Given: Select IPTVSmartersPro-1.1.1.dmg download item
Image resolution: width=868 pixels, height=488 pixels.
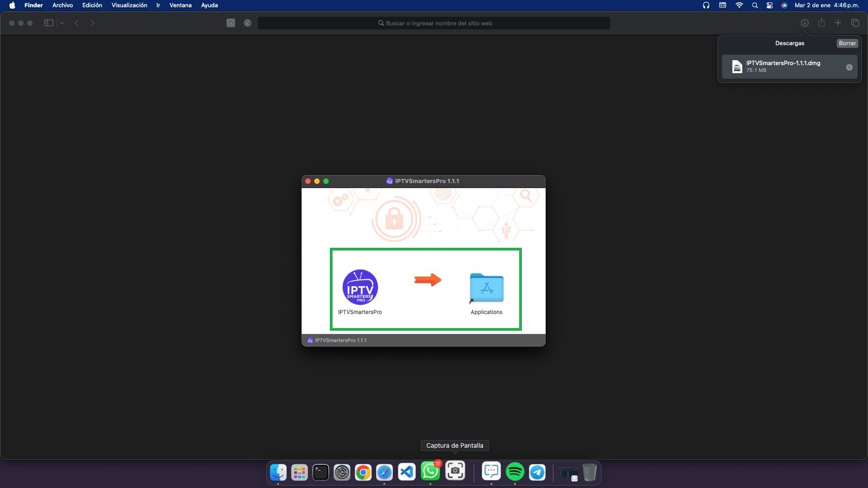Looking at the screenshot, I should (789, 67).
